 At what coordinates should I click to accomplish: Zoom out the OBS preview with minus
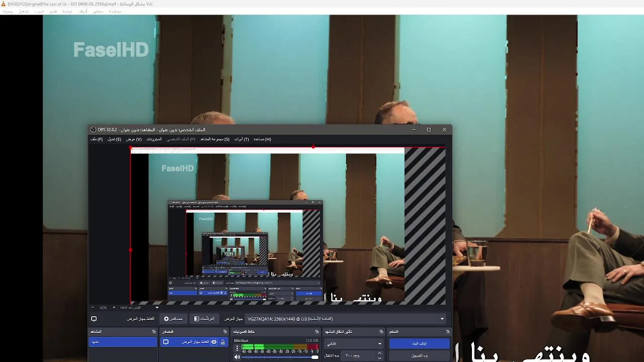point(93,308)
